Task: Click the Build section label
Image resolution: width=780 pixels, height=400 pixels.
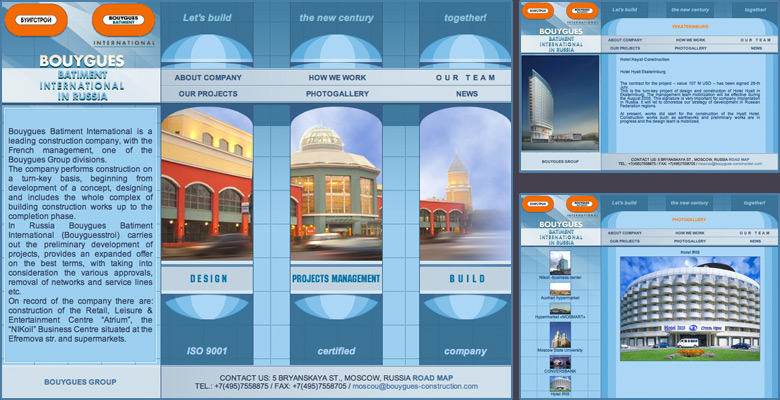Action: 466,279
